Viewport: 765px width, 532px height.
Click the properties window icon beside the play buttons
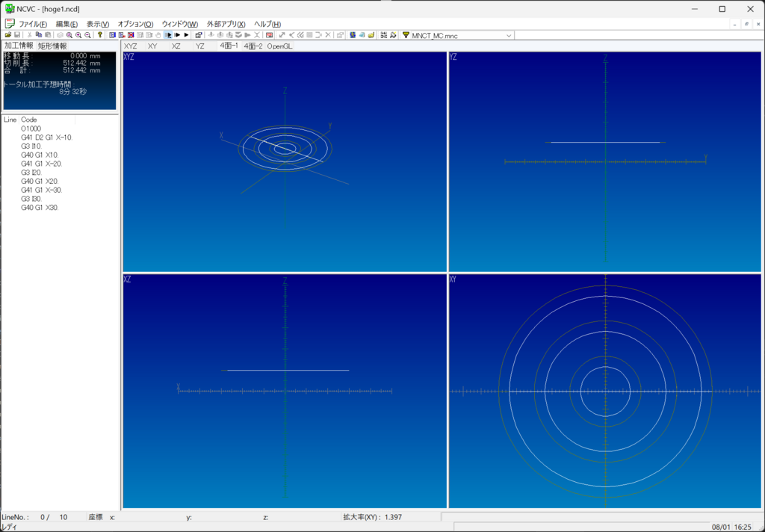(x=199, y=35)
